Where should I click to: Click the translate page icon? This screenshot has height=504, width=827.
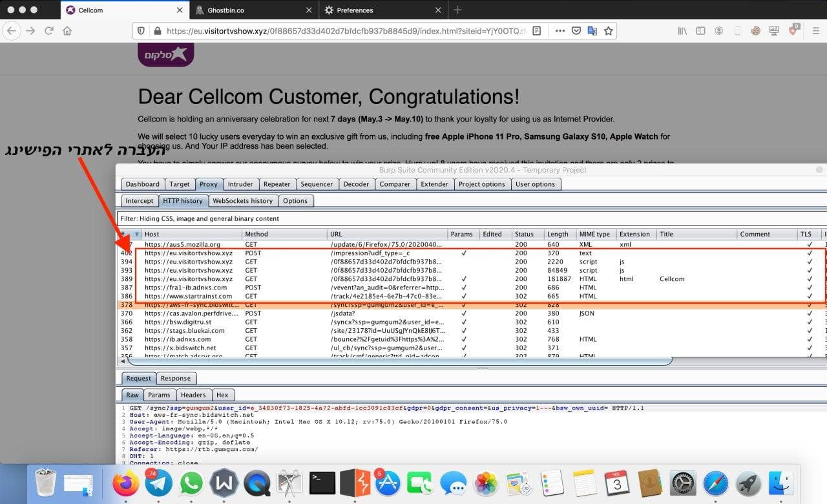(x=592, y=30)
